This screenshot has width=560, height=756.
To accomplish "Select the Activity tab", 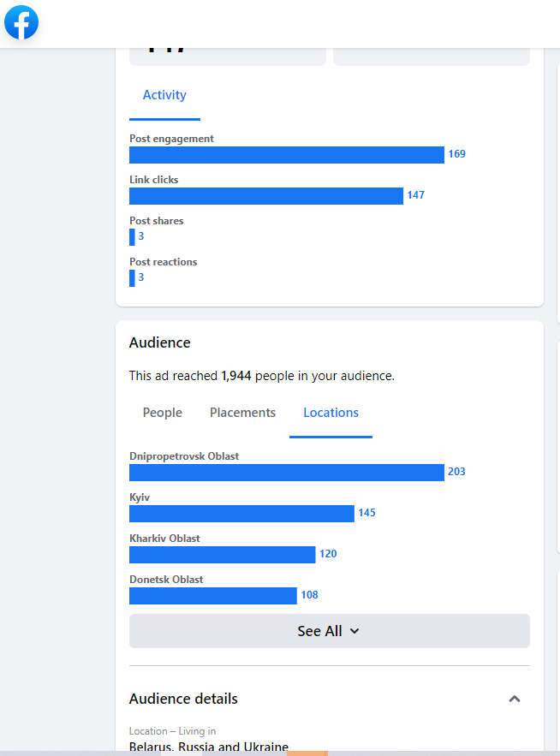I will tap(164, 95).
